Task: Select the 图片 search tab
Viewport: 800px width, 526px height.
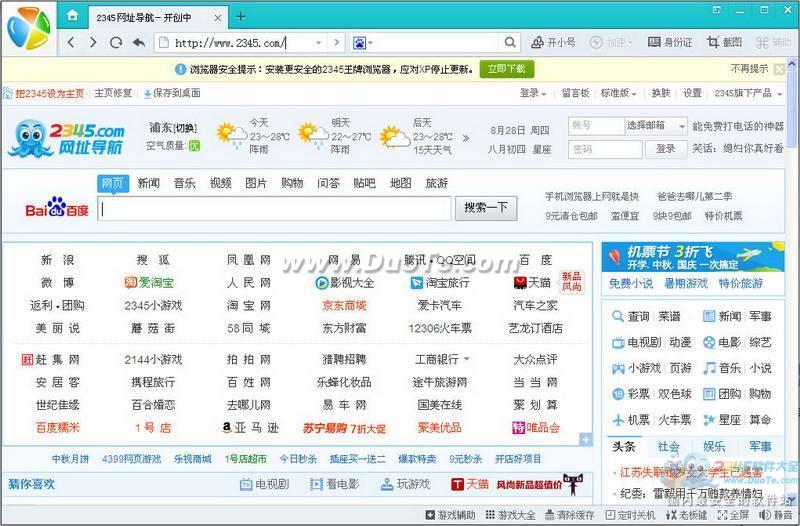Action: click(x=256, y=183)
